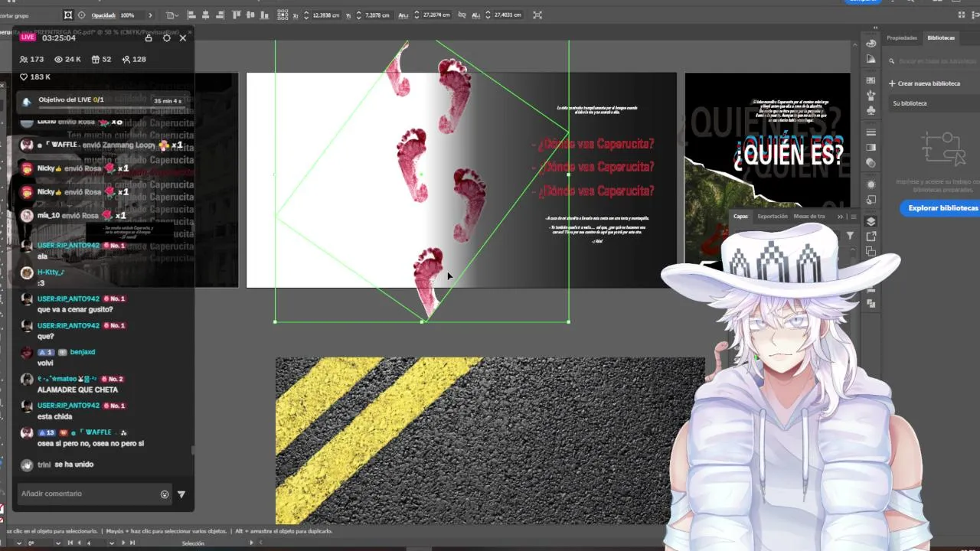This screenshot has width=980, height=551.
Task: Open the recolor artwork circle icon
Action: [x=81, y=15]
